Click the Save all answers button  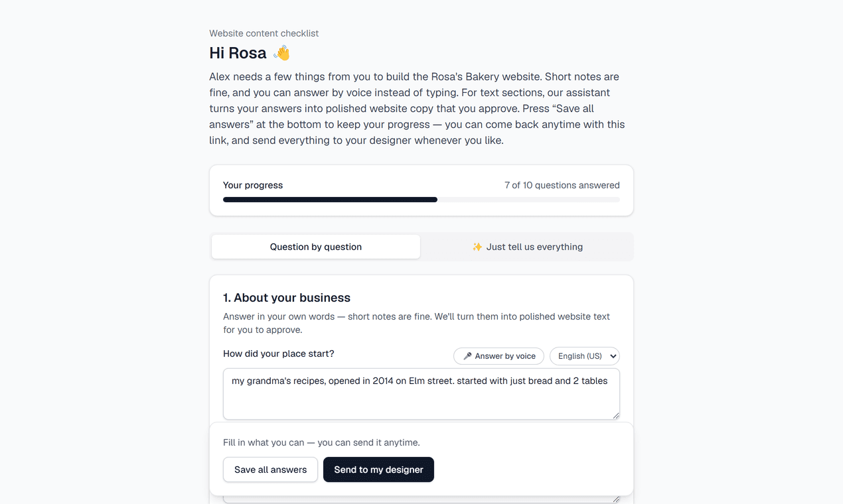click(x=271, y=470)
